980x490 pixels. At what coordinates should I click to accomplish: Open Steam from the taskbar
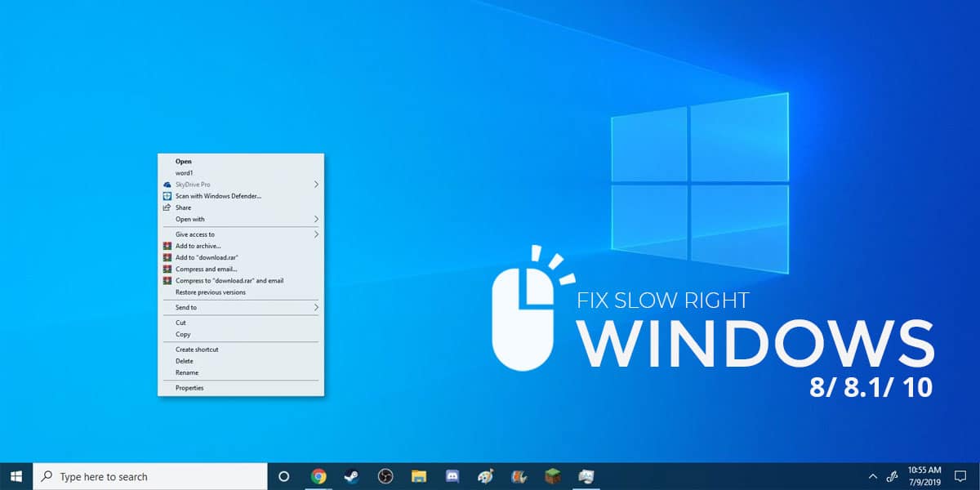(352, 476)
